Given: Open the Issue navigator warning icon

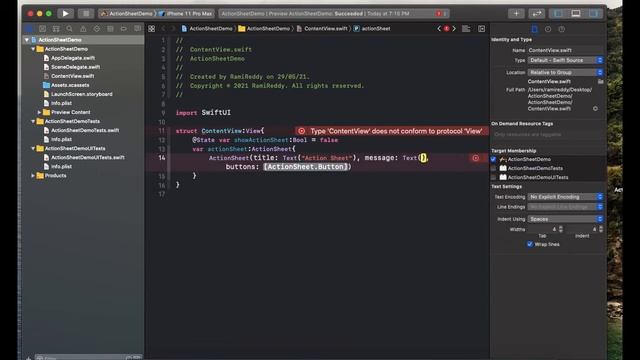Looking at the screenshot, I should pyautogui.click(x=83, y=29).
